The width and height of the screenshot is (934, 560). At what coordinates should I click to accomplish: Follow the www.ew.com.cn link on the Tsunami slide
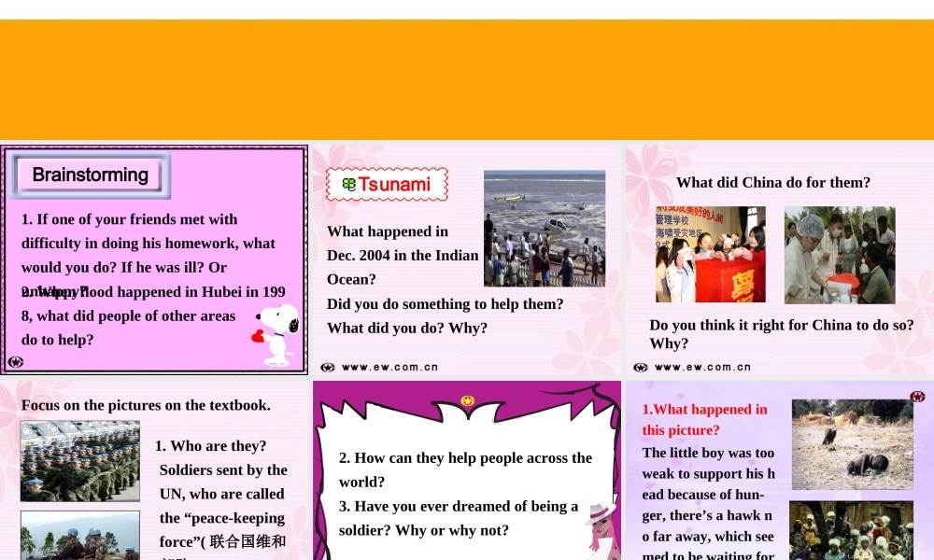pos(390,367)
